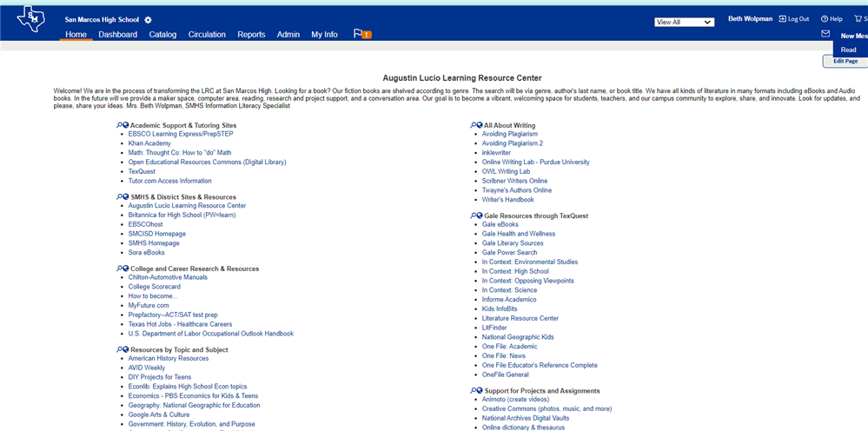
Task: Click the Help question mark icon
Action: click(x=825, y=19)
